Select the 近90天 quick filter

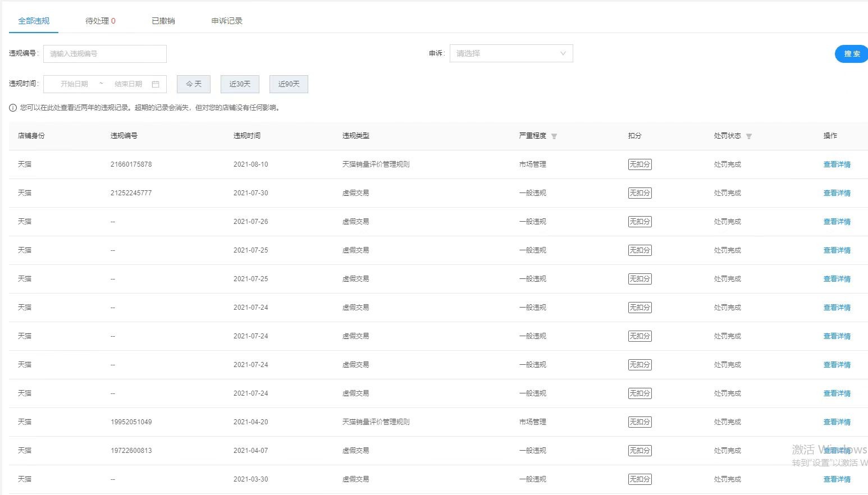(289, 84)
